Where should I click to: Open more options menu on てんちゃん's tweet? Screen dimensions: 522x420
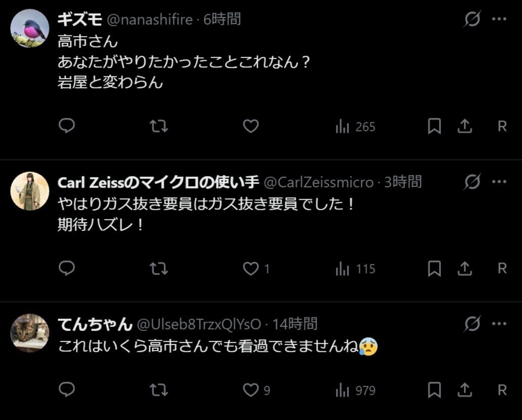[499, 323]
